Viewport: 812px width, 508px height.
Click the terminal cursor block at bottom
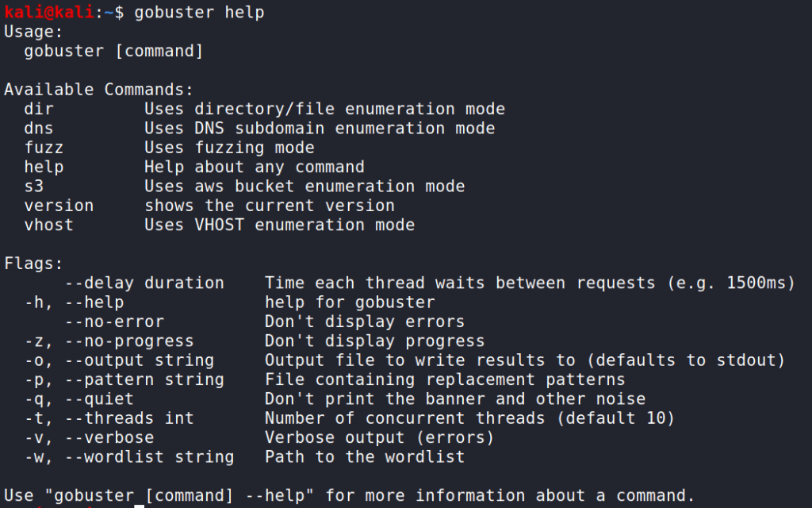point(140,506)
